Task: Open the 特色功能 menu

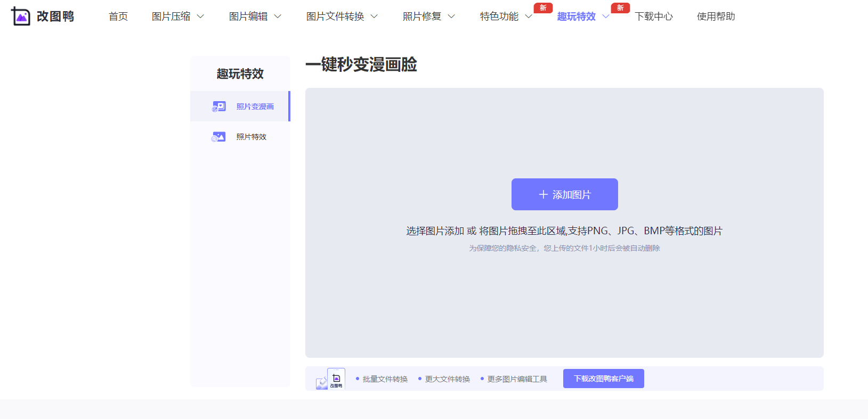Action: coord(499,17)
